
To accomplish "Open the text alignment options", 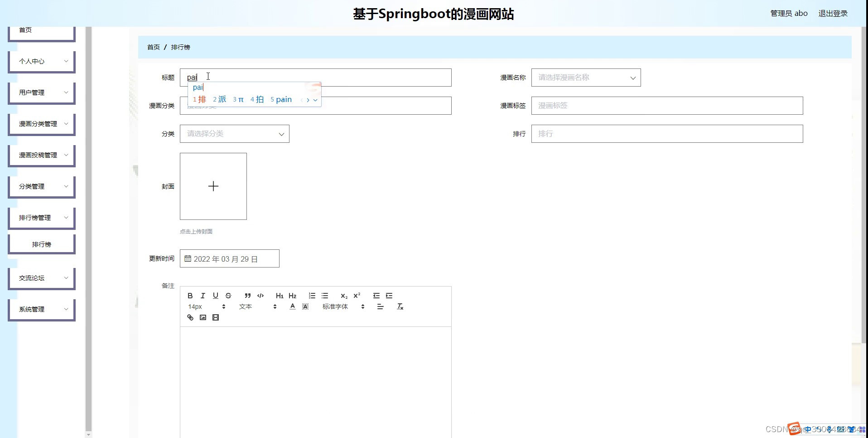I will (x=380, y=307).
